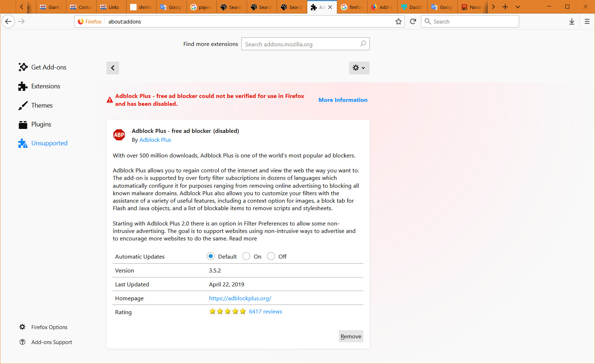Image resolution: width=595 pixels, height=364 pixels.
Task: Click the Themes paintbrush icon
Action: click(x=23, y=105)
